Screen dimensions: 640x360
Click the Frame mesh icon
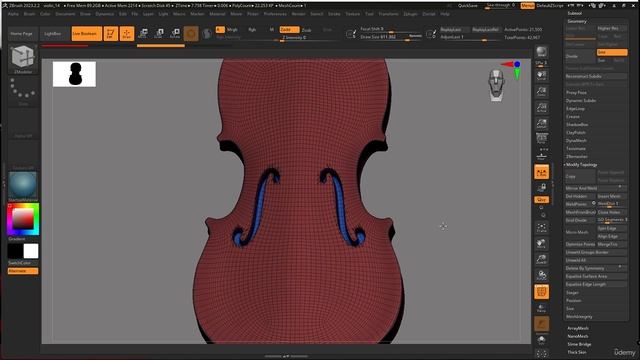point(542,228)
